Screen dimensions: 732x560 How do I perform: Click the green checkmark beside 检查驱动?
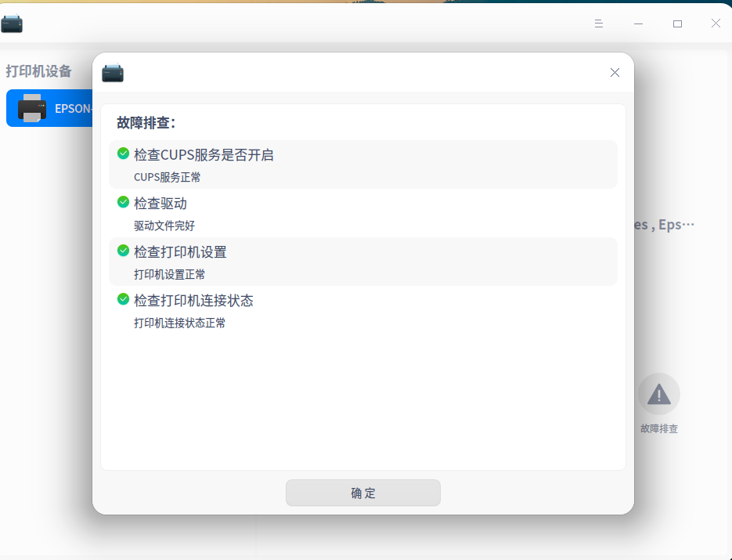point(123,202)
